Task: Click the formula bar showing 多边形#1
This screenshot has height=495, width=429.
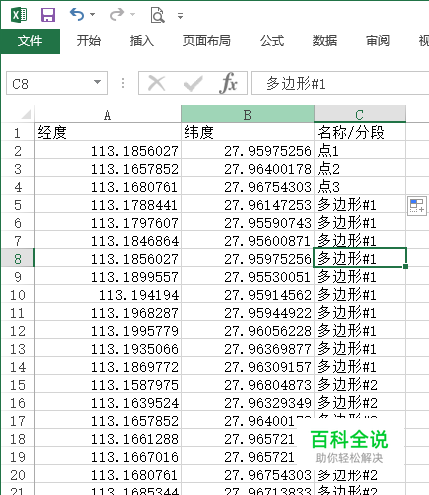Action: tap(340, 83)
